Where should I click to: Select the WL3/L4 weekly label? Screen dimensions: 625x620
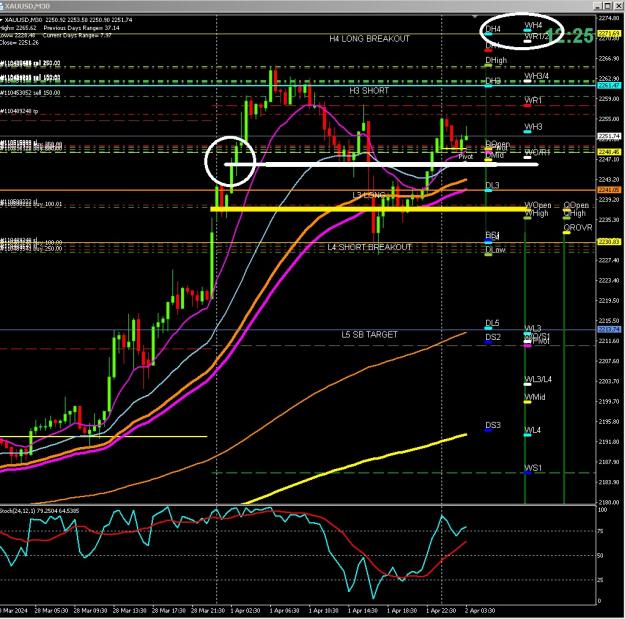click(x=538, y=379)
